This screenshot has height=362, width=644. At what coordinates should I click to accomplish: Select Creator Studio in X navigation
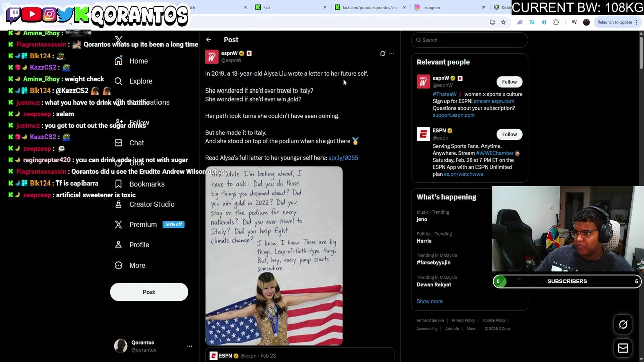click(x=152, y=204)
